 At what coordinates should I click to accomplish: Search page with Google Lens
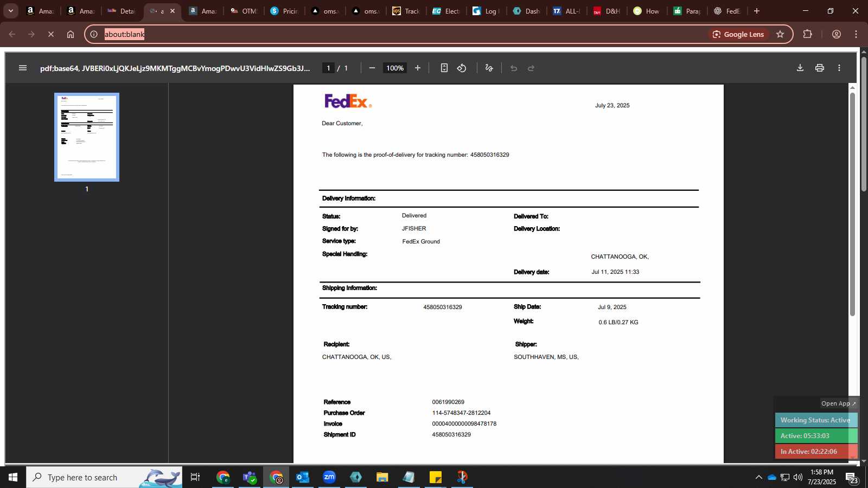[738, 34]
